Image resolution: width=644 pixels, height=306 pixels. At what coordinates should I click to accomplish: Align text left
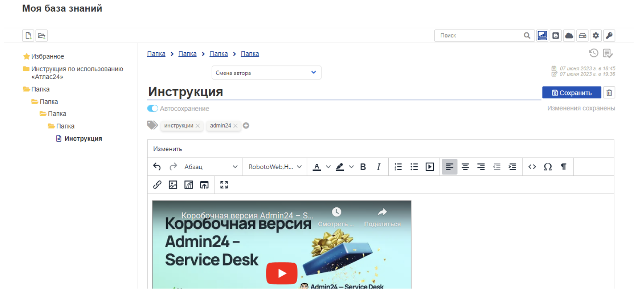(450, 167)
